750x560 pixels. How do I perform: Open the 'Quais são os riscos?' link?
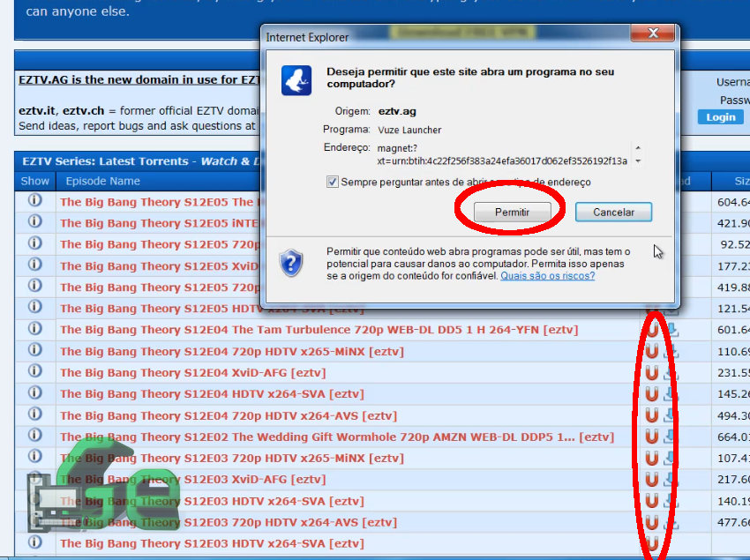(x=548, y=276)
